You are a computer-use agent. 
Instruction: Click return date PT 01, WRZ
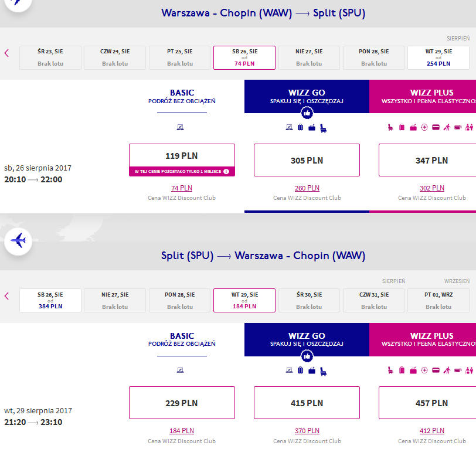(x=438, y=300)
